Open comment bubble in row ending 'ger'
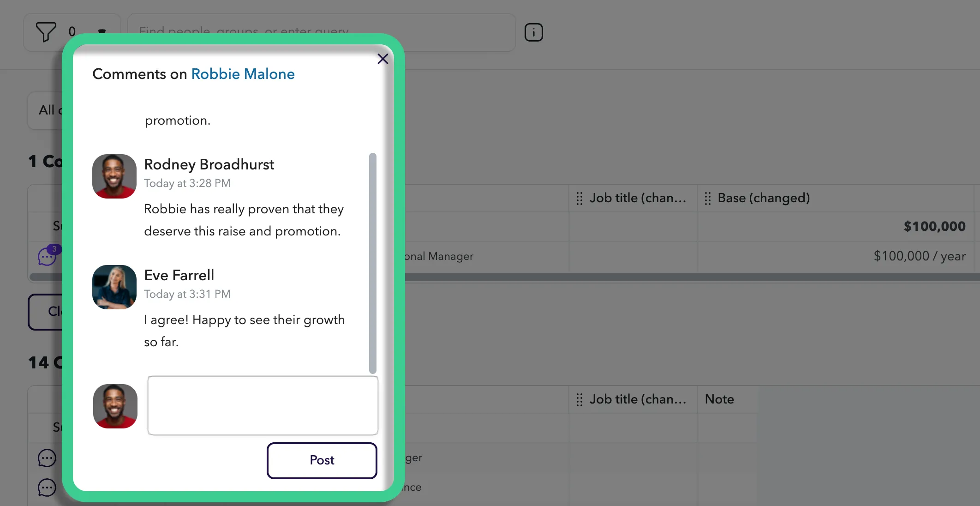This screenshot has height=506, width=980. 47,458
